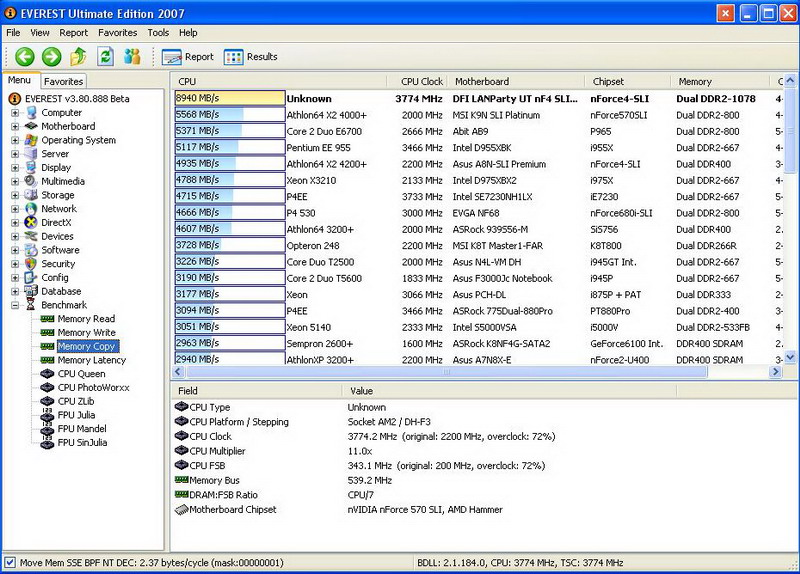This screenshot has width=800, height=574.
Task: Expand the Computer tree node
Action: click(15, 113)
